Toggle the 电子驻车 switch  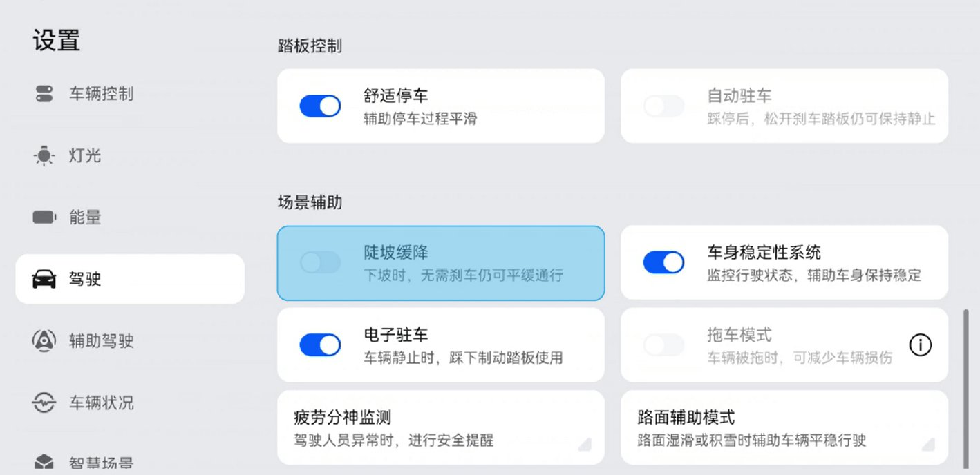click(x=320, y=345)
